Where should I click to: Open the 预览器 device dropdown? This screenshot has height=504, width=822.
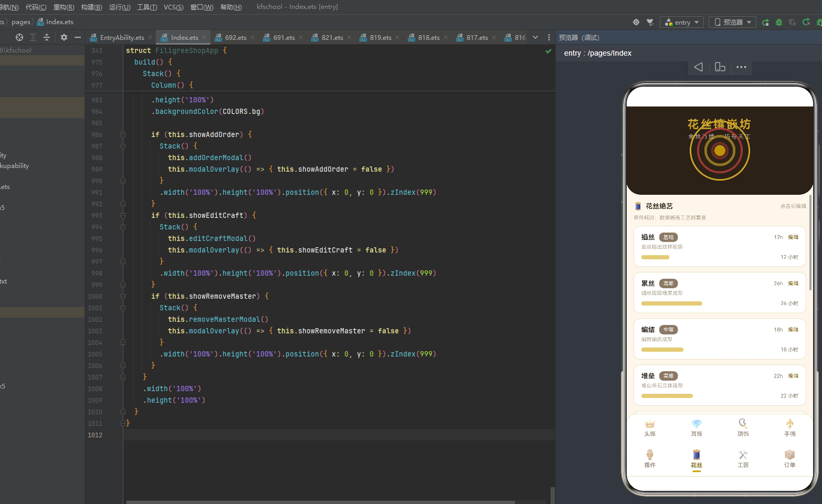click(733, 22)
